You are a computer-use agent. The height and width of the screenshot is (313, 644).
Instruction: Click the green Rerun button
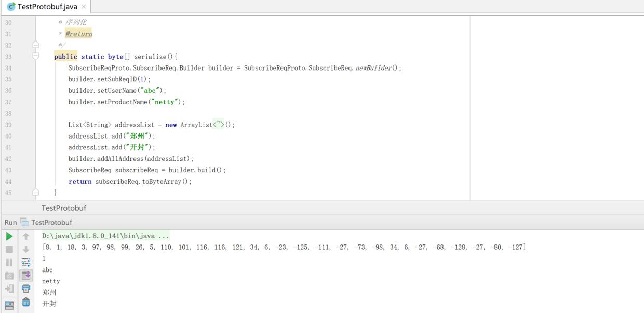tap(9, 236)
